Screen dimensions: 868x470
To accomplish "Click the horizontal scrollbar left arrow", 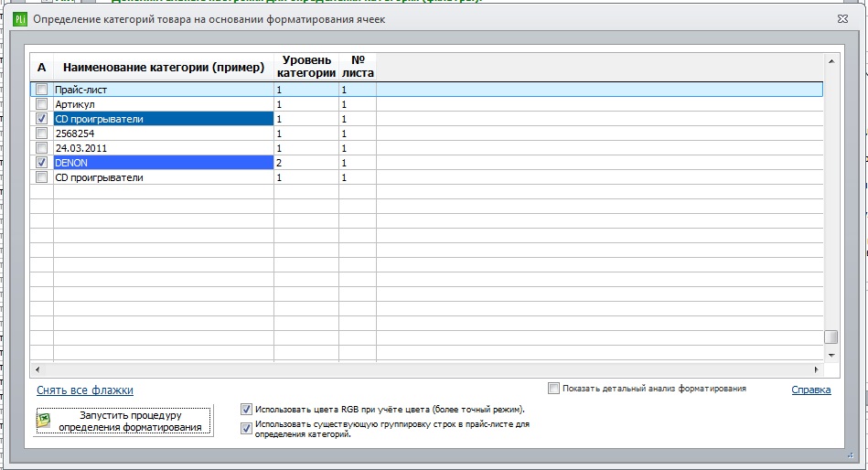I will coord(38,369).
